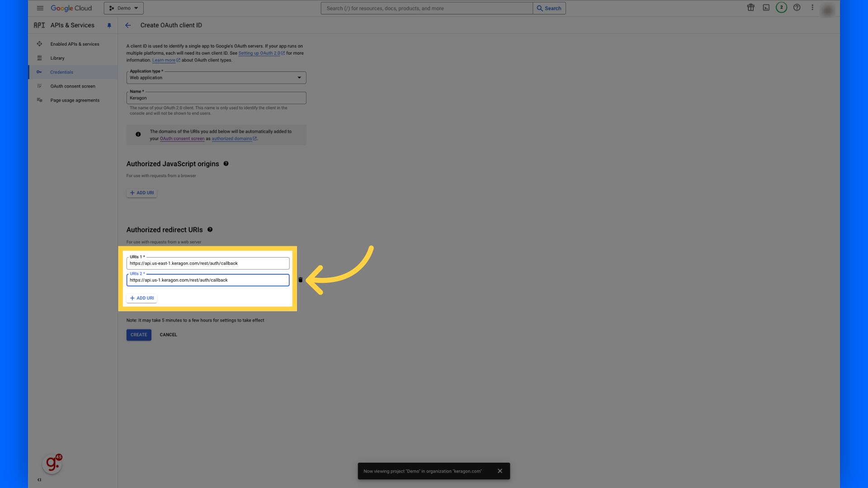Dismiss the project viewing notification toast

pyautogui.click(x=500, y=471)
